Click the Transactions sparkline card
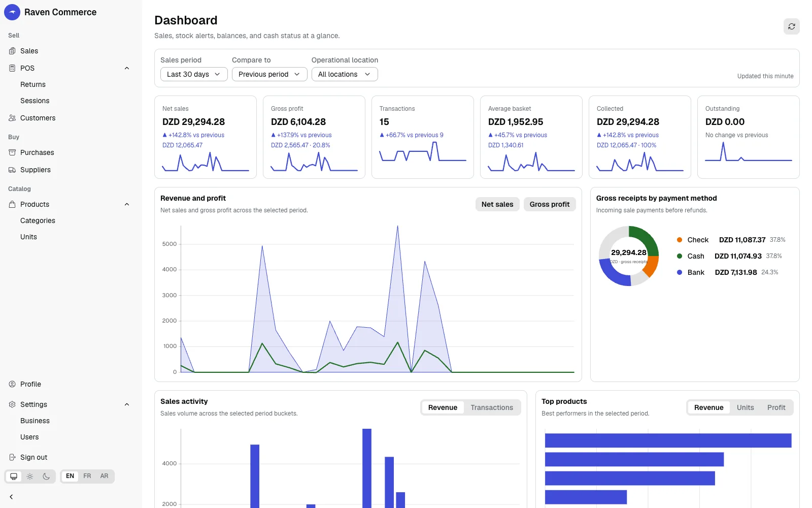This screenshot has height=508, width=812. [x=423, y=137]
